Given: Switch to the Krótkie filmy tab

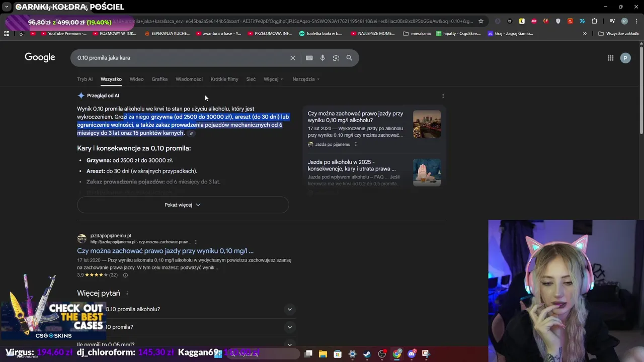Looking at the screenshot, I should (224, 79).
